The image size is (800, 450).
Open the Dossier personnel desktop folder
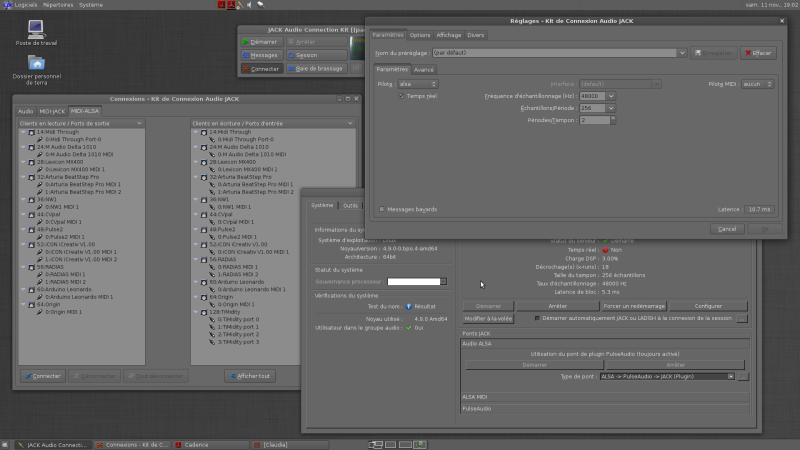[x=36, y=64]
